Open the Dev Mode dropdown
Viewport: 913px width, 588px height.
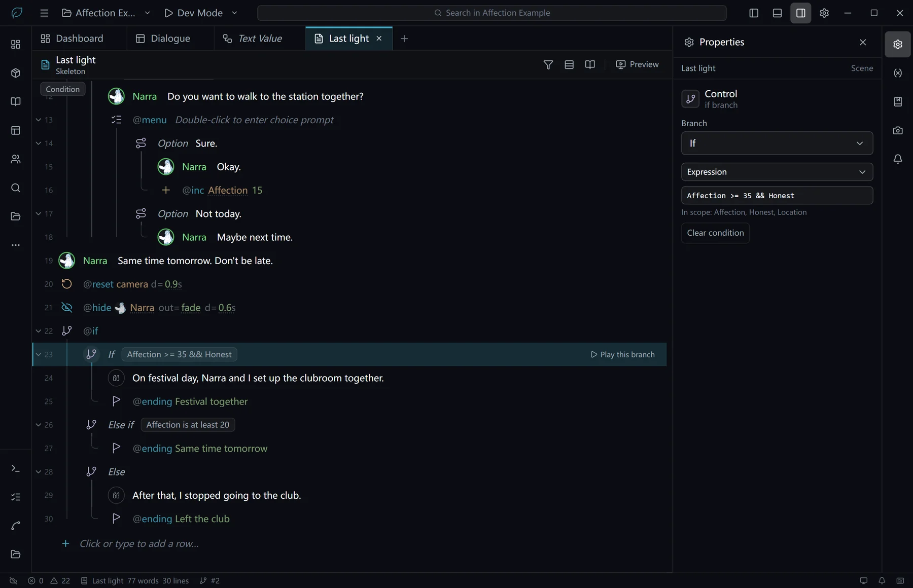pyautogui.click(x=200, y=13)
